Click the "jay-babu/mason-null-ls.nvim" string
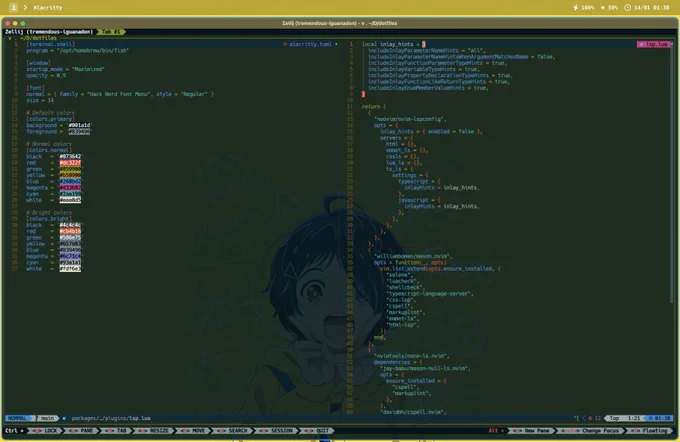 [x=425, y=368]
